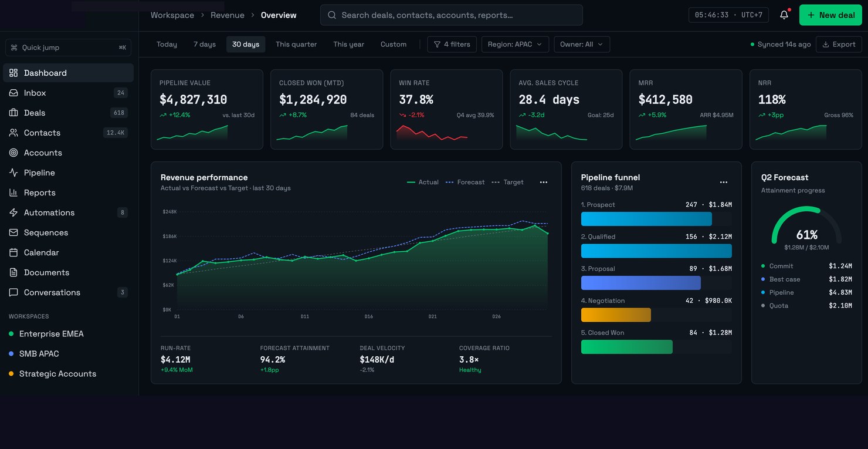The height and width of the screenshot is (449, 868).
Task: Open the Owner: All dropdown
Action: click(x=582, y=45)
